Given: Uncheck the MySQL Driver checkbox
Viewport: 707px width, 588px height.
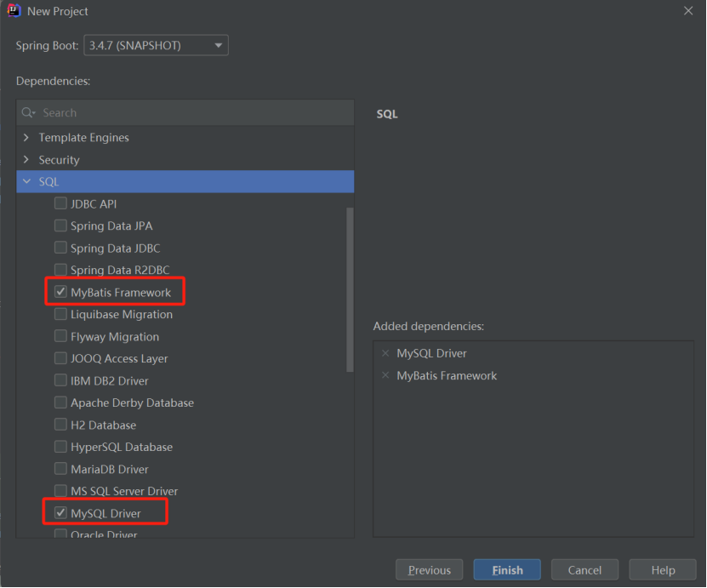Looking at the screenshot, I should click(60, 513).
